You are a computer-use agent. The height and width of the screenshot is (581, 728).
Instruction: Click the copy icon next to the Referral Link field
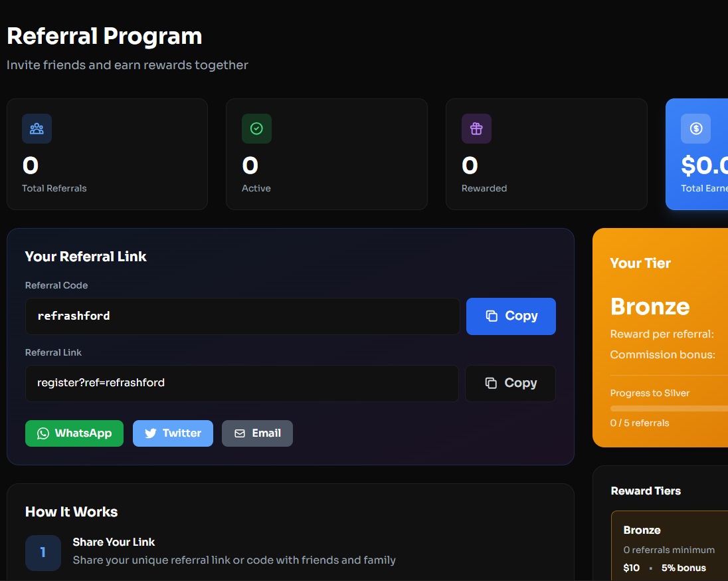(x=492, y=383)
